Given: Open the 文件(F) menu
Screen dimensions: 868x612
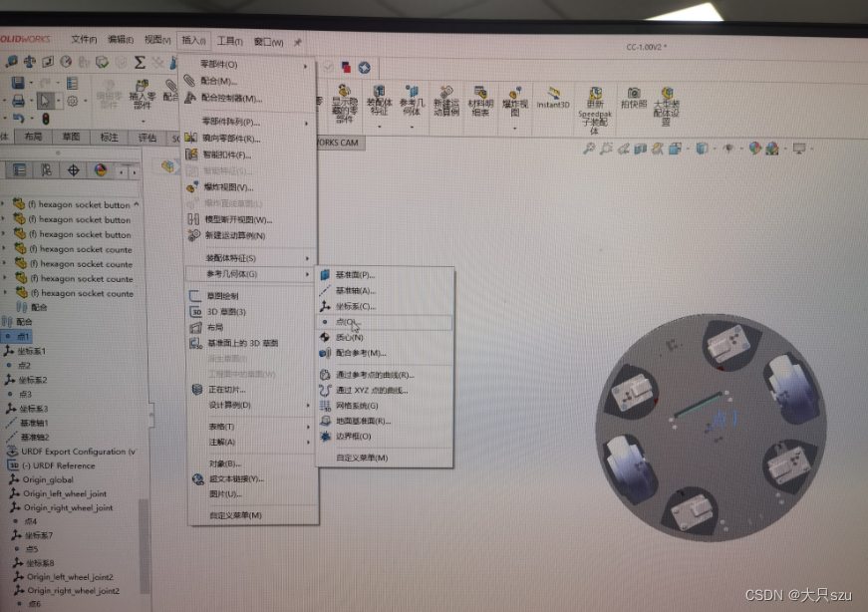Looking at the screenshot, I should 84,39.
